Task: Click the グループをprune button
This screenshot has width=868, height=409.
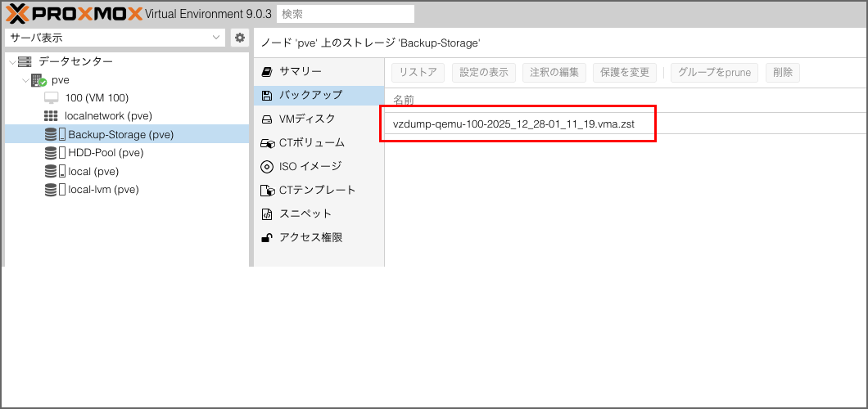Action: pos(715,73)
